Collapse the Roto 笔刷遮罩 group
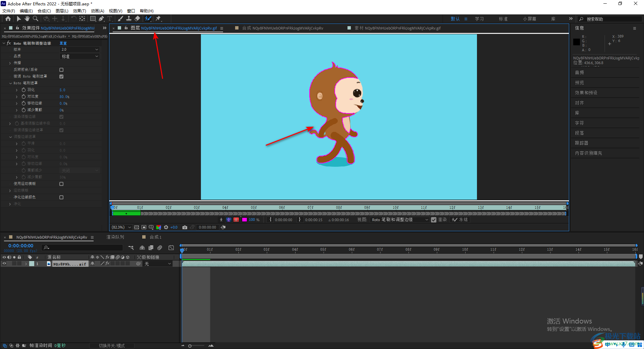 pyautogui.click(x=10, y=83)
